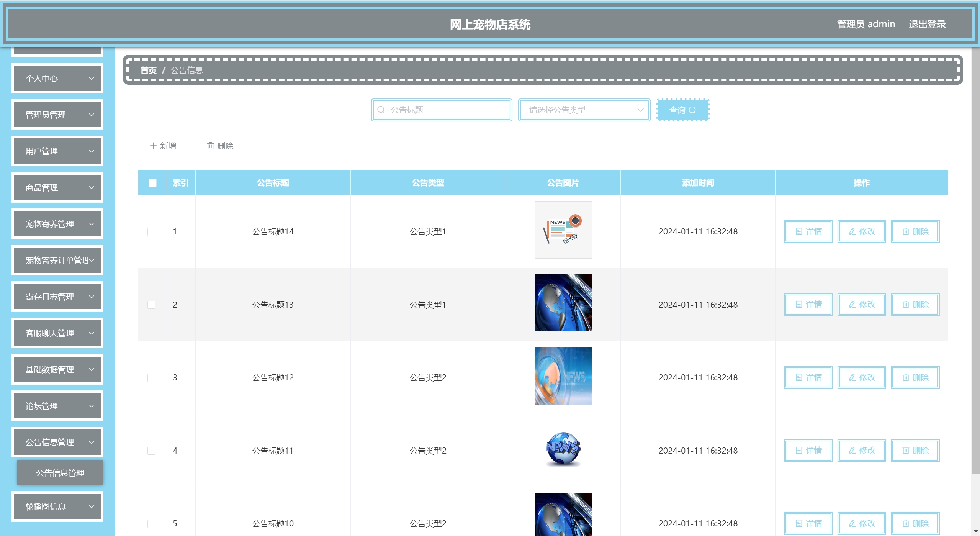Click the query button's magnifier icon
This screenshot has width=980, height=536.
(692, 110)
